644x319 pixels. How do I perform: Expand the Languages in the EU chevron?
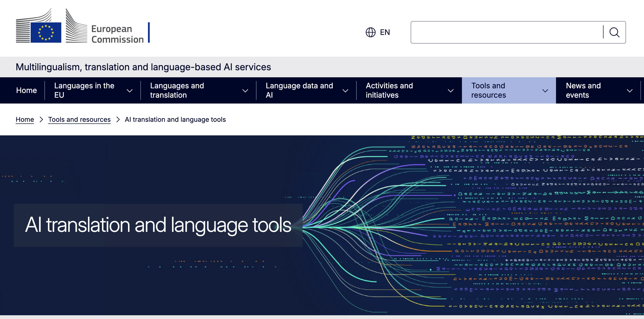(129, 91)
